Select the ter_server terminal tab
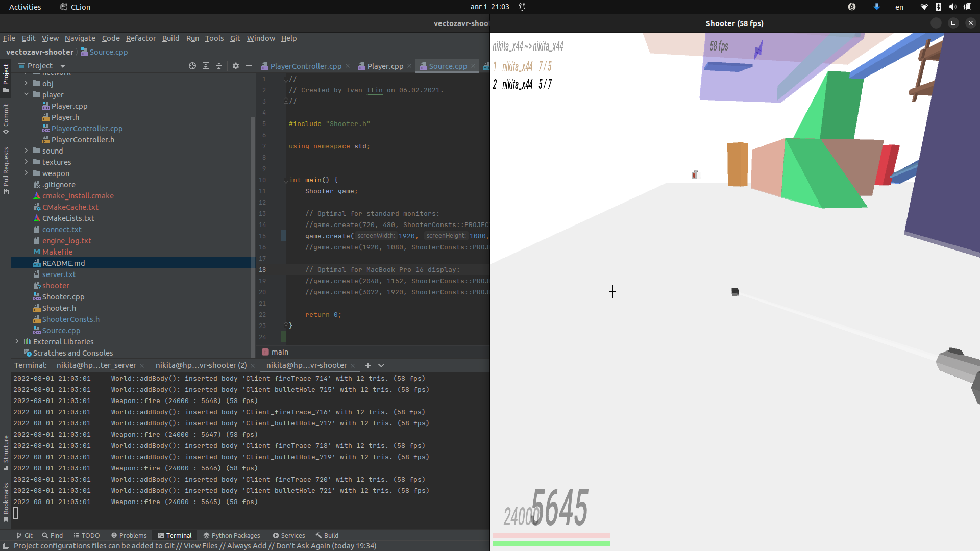Screen dimensions: 980x551 [x=96, y=365]
